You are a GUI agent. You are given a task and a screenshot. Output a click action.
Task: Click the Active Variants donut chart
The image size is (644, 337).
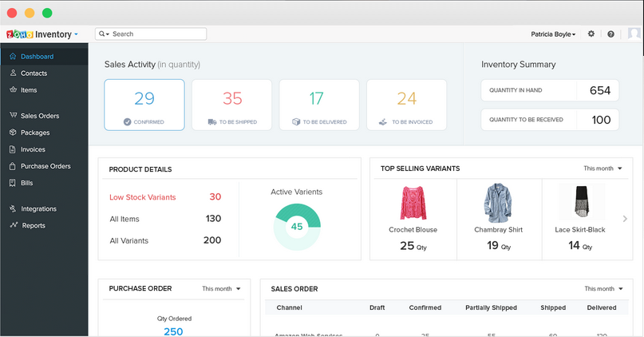[x=297, y=227]
